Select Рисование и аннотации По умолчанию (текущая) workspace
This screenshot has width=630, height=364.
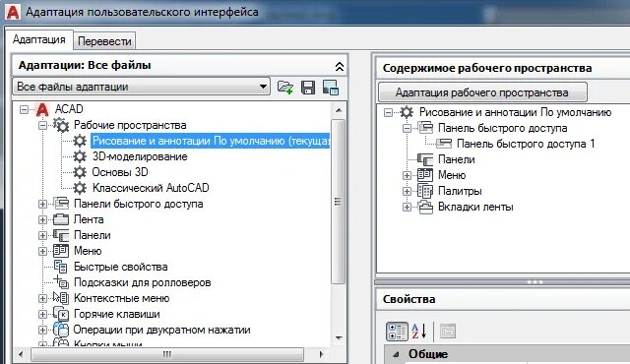[211, 141]
